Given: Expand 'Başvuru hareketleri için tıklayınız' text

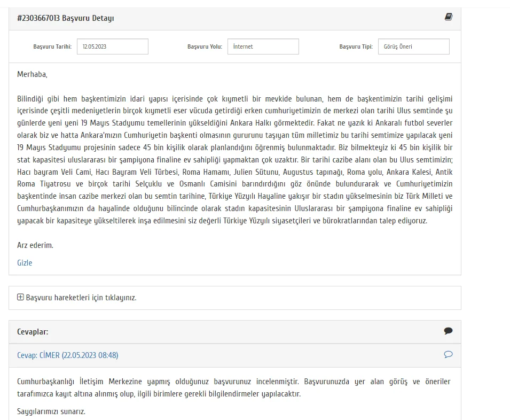Looking at the screenshot, I should tap(81, 298).
